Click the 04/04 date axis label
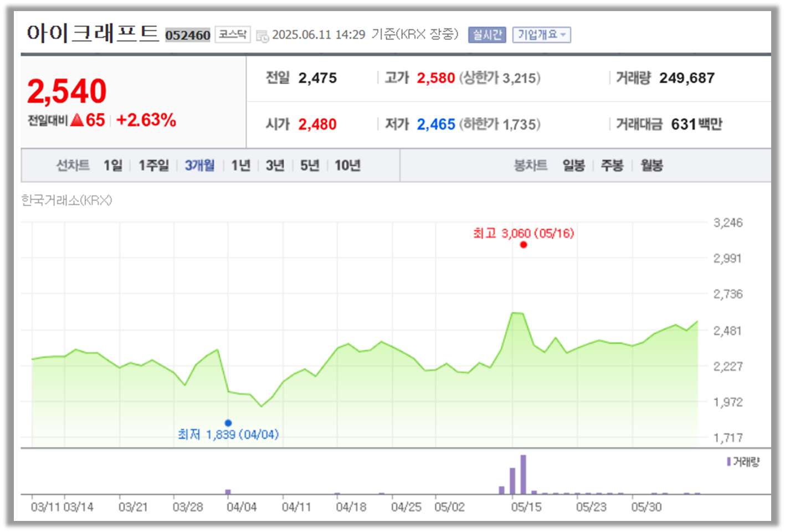 pyautogui.click(x=242, y=507)
